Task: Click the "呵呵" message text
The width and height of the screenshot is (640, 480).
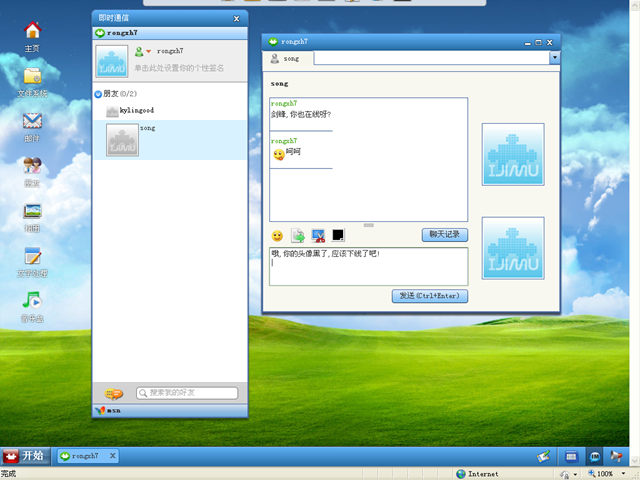Action: click(293, 152)
